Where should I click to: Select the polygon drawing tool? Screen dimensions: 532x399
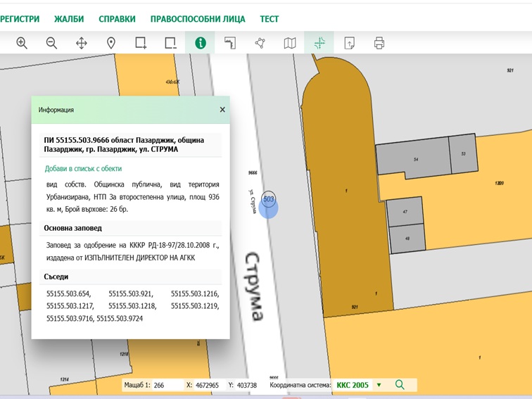260,43
